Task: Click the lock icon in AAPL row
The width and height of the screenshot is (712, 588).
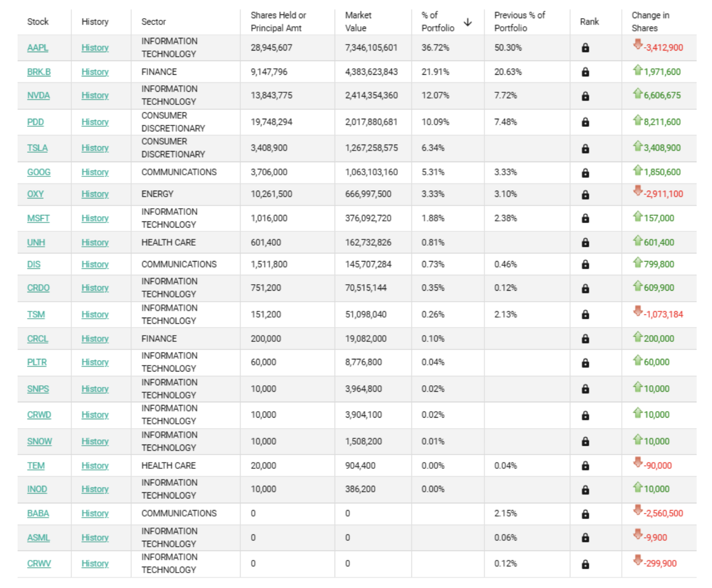Action: pos(585,48)
